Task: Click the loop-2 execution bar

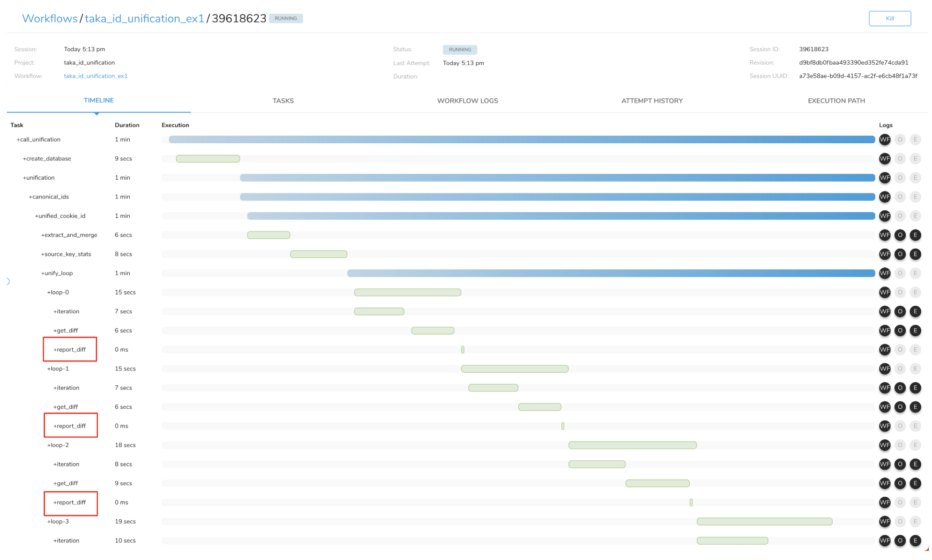Action: (x=632, y=445)
